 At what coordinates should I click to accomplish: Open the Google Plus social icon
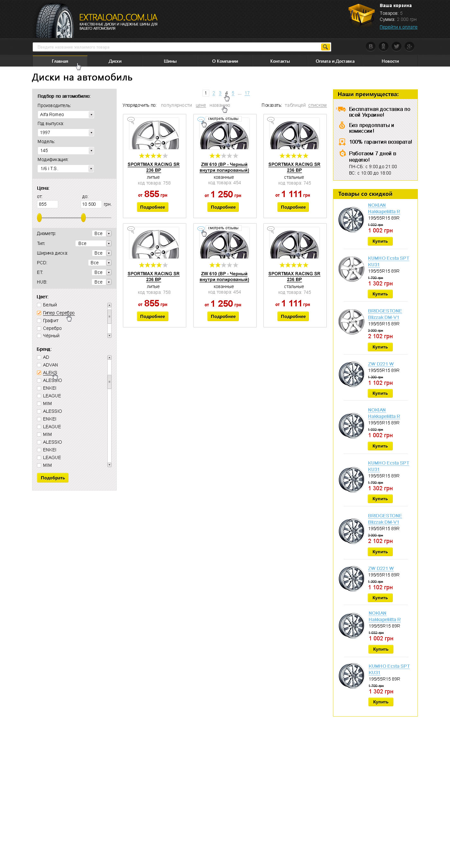point(409,47)
